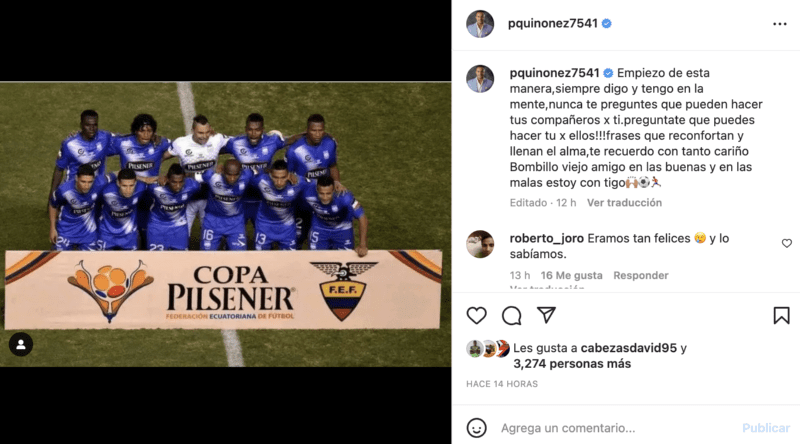Image resolution: width=800 pixels, height=444 pixels.
Task: Save the post with the bookmark icon
Action: [x=781, y=315]
